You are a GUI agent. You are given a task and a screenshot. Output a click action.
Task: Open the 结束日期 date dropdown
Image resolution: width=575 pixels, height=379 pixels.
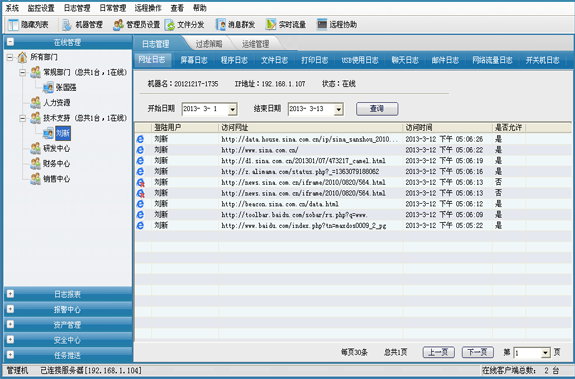click(338, 109)
